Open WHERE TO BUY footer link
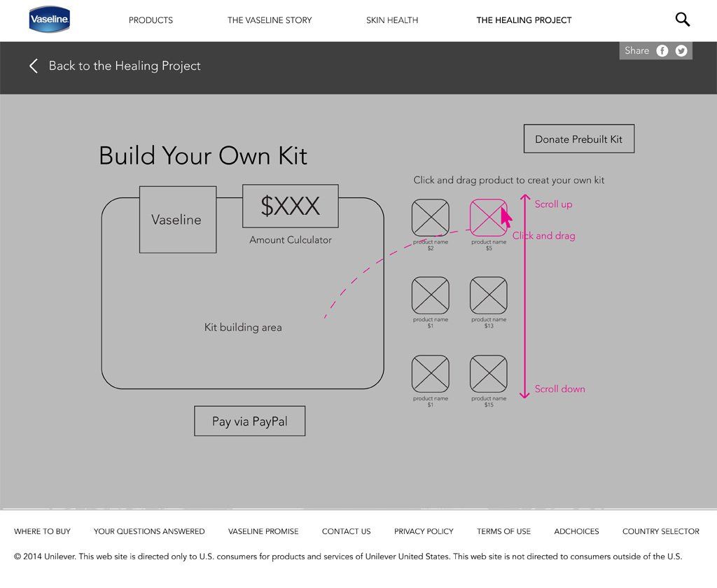 [x=42, y=531]
